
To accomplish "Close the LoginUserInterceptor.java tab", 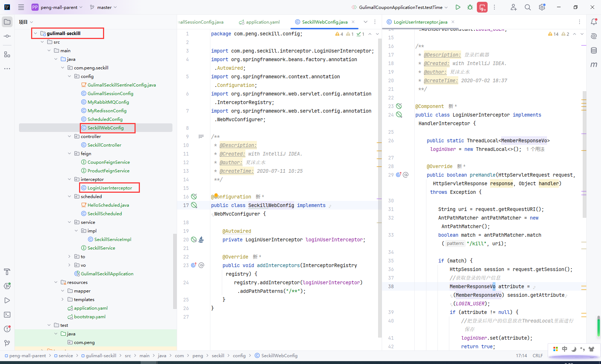I will point(453,22).
